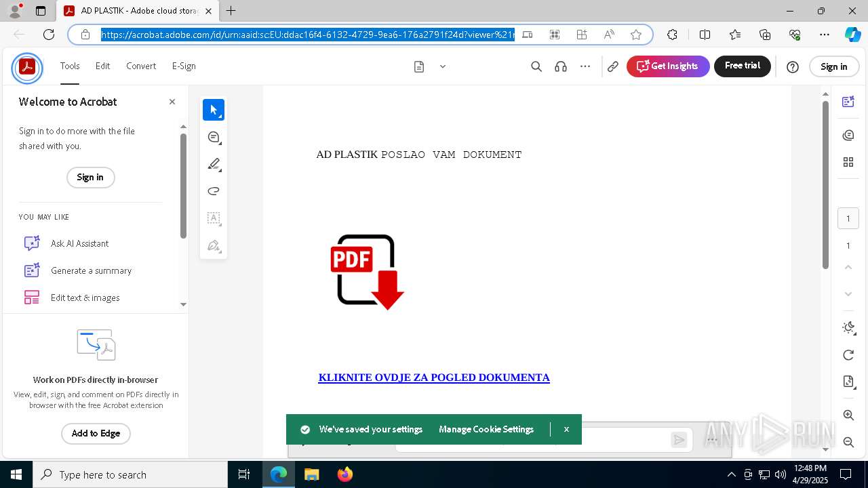
Task: Click the browser address bar URL
Action: 308,35
